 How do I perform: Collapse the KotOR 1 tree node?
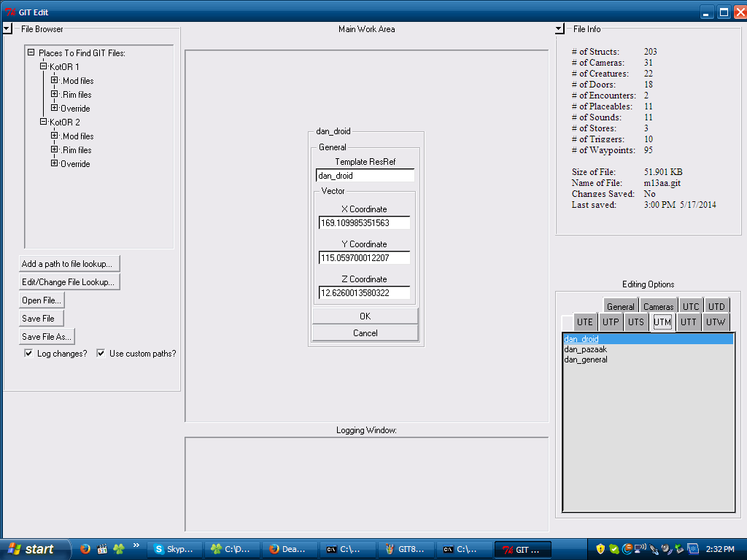pos(43,66)
